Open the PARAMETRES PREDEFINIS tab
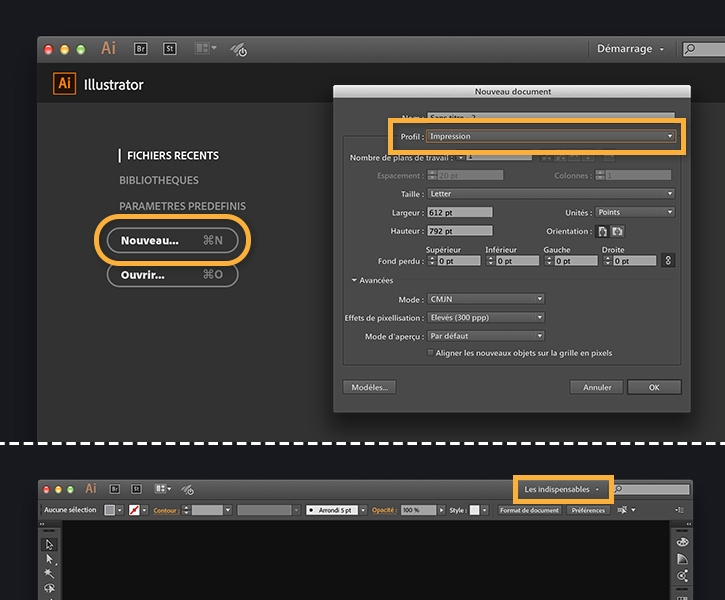Image resolution: width=725 pixels, height=600 pixels. [x=183, y=206]
